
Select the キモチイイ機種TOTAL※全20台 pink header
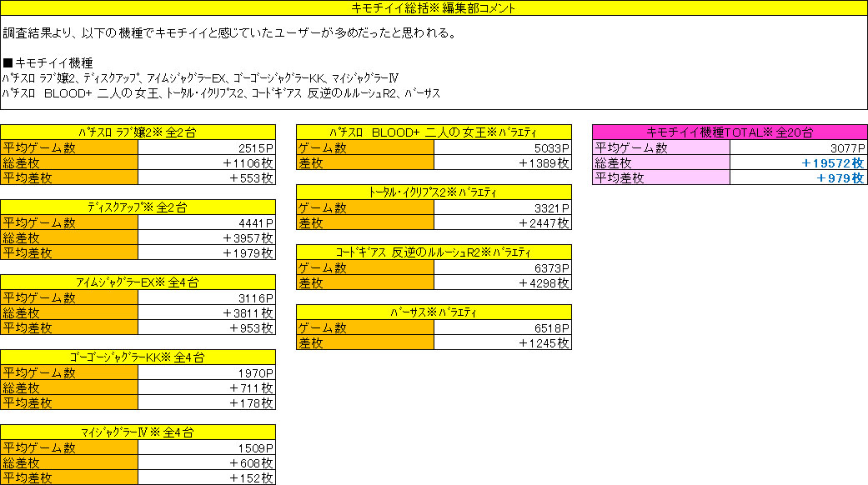(730, 132)
